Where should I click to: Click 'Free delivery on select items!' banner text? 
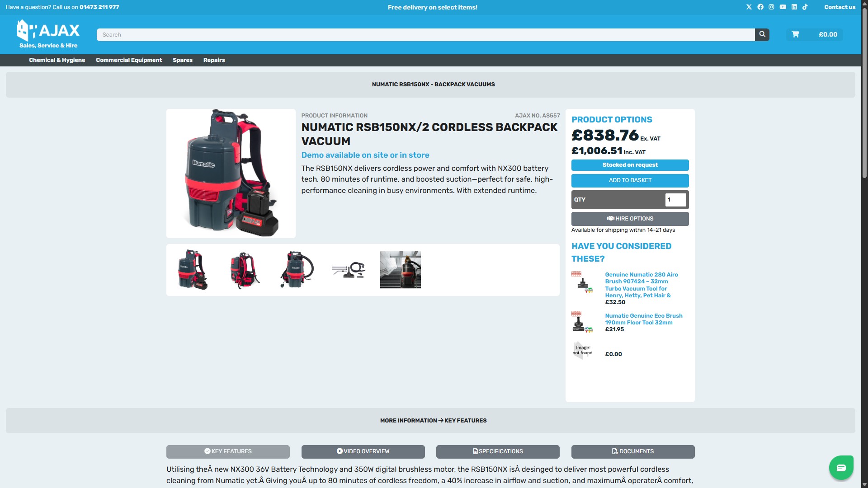pyautogui.click(x=433, y=7)
